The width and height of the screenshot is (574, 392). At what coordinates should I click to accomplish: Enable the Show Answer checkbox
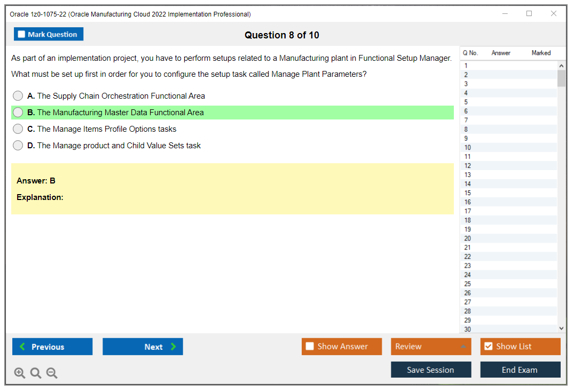coord(310,347)
